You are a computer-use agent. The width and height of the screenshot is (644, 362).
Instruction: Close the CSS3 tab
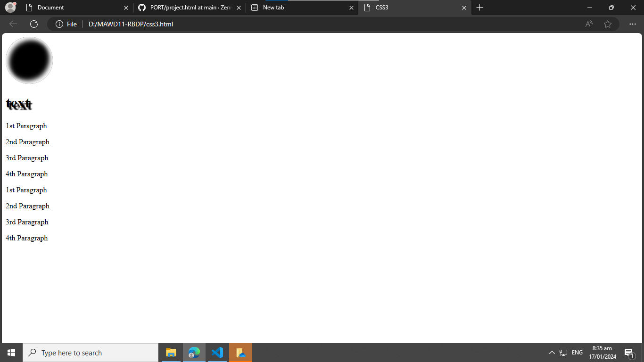coord(464,8)
